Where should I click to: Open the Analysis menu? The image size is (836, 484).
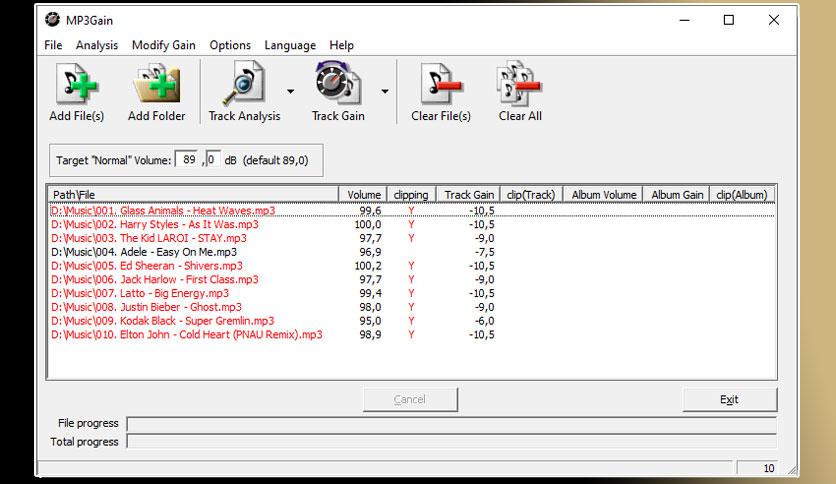tap(97, 45)
